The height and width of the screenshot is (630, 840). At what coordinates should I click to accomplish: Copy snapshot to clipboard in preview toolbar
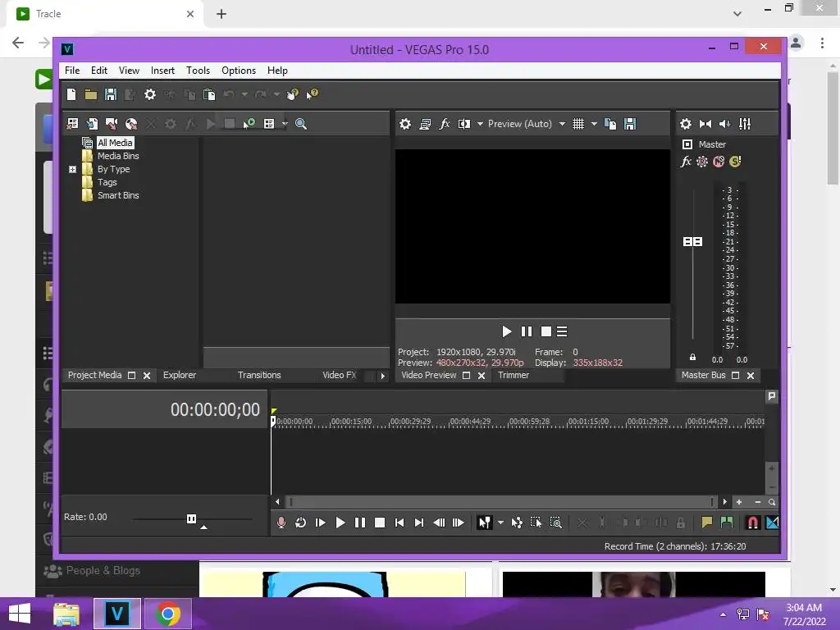coord(610,124)
